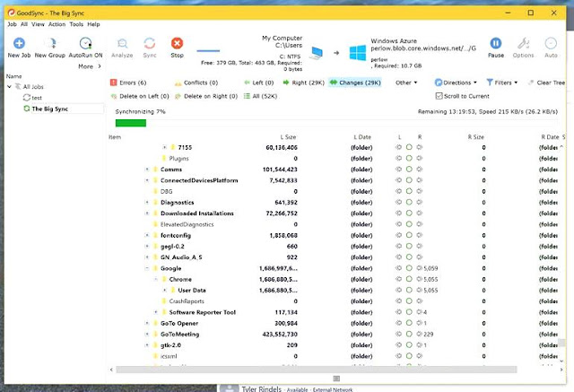Viewport: 574px width, 392px height.
Task: Show the Errors (6) filter
Action: click(x=128, y=83)
